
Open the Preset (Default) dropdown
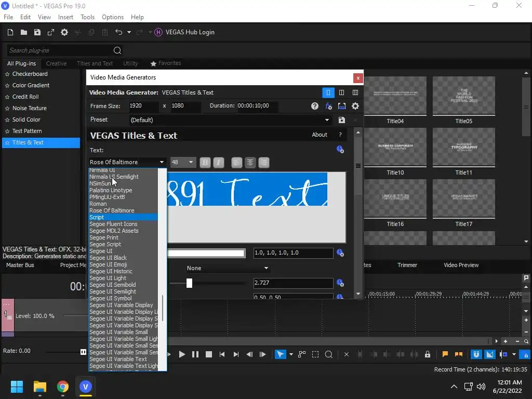(230, 120)
